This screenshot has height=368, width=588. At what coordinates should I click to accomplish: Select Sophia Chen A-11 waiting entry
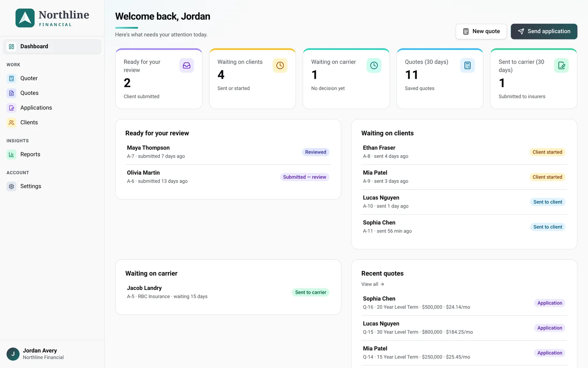pyautogui.click(x=464, y=227)
